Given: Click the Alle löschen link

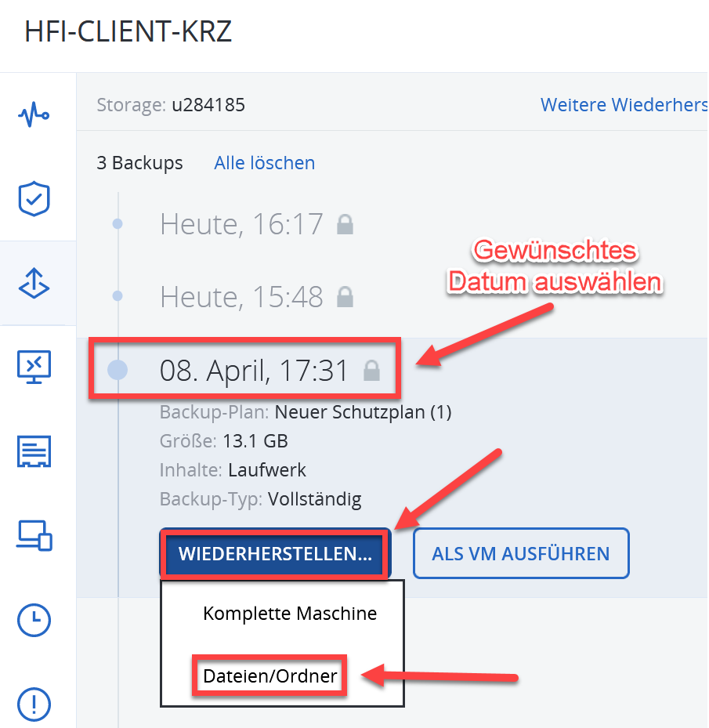Looking at the screenshot, I should click(x=264, y=163).
